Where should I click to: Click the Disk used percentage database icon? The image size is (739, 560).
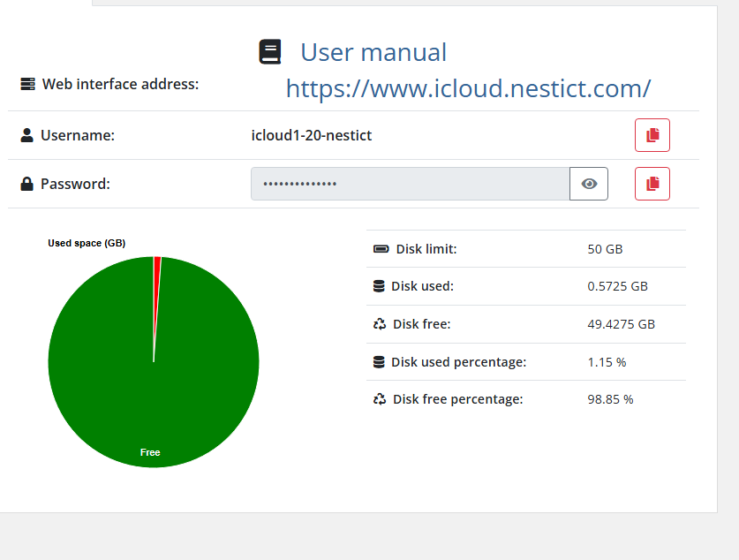380,362
